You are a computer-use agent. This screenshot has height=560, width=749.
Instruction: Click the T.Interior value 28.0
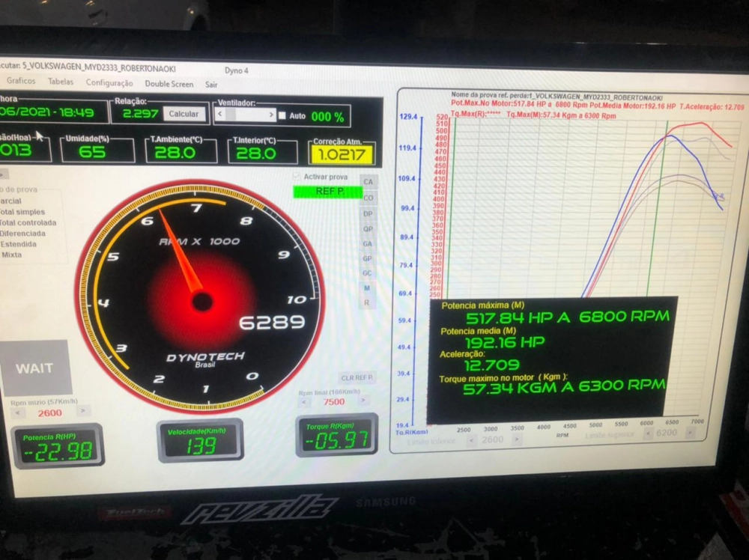256,153
